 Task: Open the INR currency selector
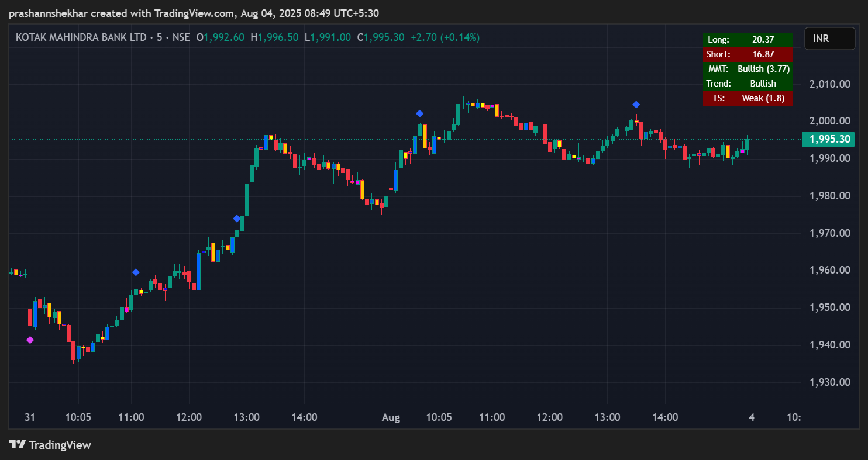tap(829, 39)
